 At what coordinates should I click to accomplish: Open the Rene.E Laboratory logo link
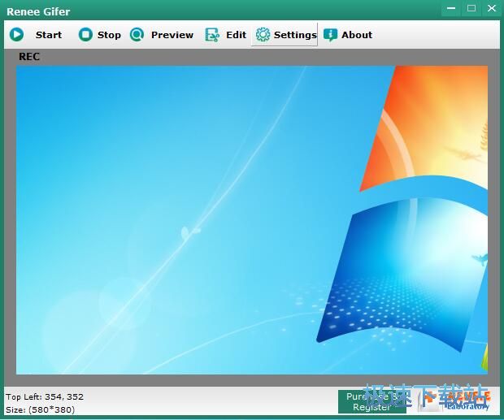pyautogui.click(x=455, y=401)
